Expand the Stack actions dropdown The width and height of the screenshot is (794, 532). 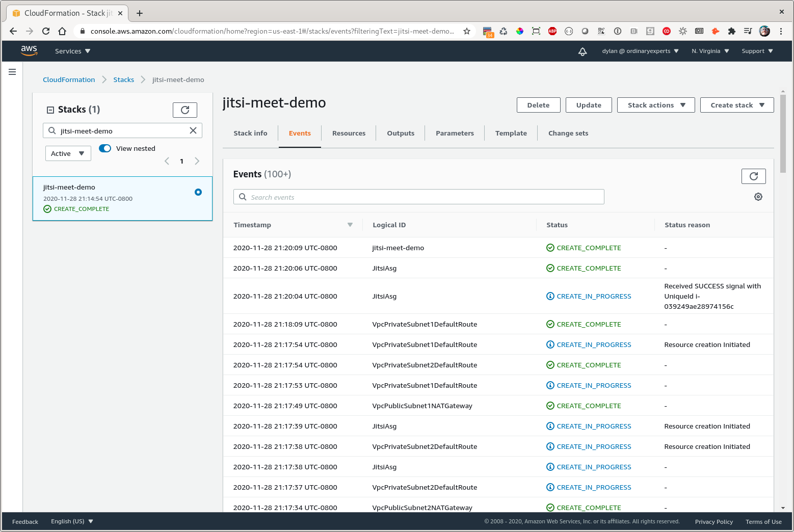pyautogui.click(x=655, y=105)
